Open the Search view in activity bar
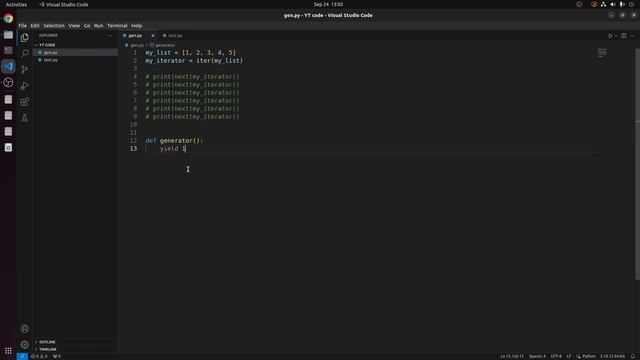 [24, 53]
